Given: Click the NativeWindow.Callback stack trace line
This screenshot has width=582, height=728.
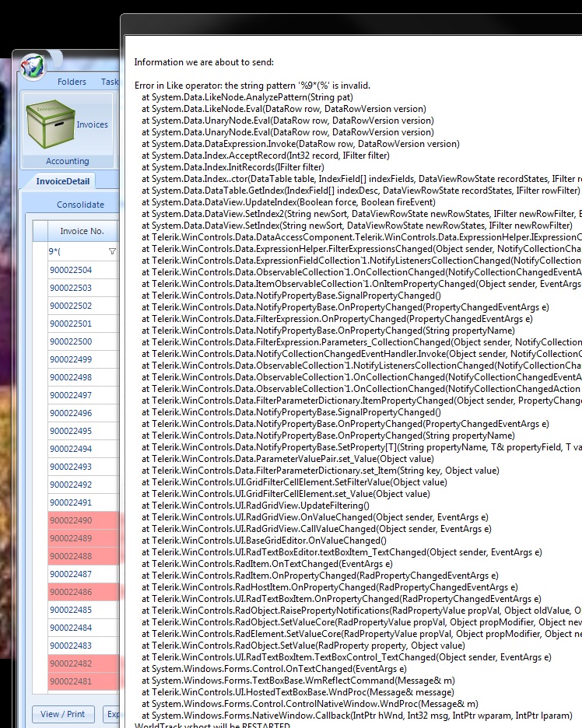Looking at the screenshot, I should pyautogui.click(x=356, y=716).
